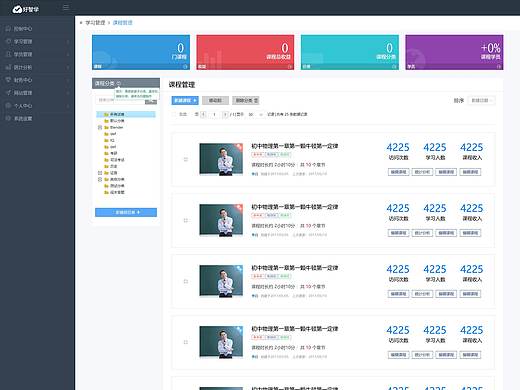Expand the 学习管理 sidebar chevron
The height and width of the screenshot is (390, 520).
click(x=68, y=42)
